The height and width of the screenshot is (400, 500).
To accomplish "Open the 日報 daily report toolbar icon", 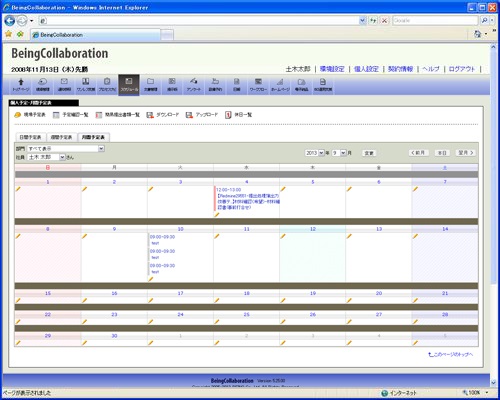I will pyautogui.click(x=237, y=85).
